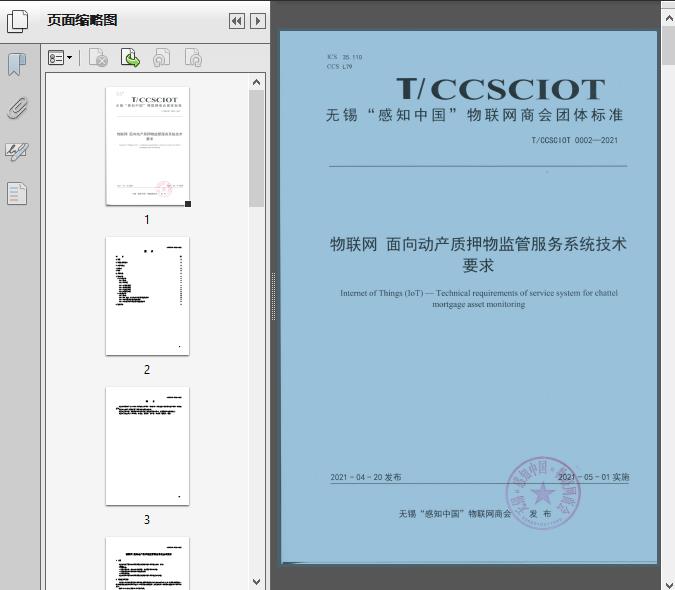Screen dimensions: 675x590
Task: Open the content document panel icon
Action: coord(17,193)
